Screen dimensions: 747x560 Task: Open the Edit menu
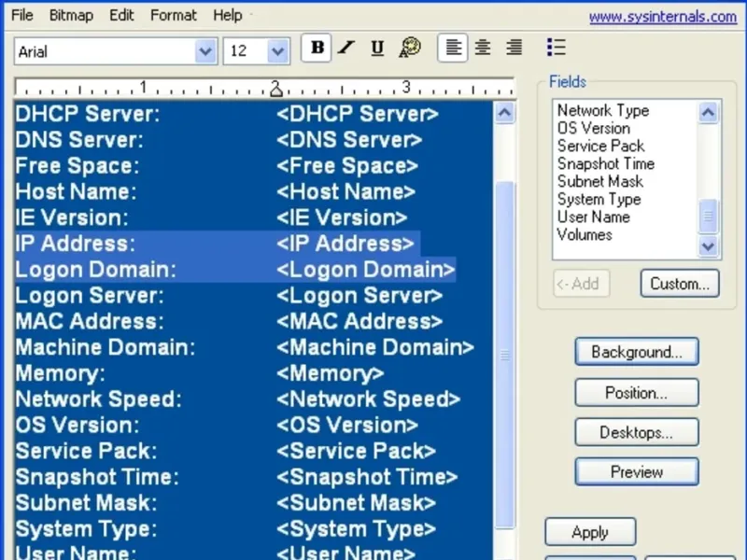tap(121, 15)
